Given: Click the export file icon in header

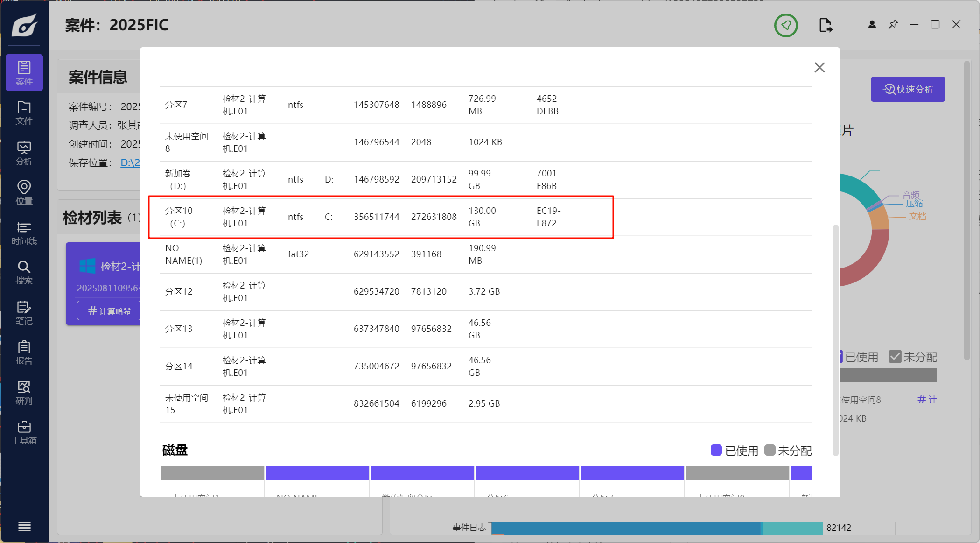Looking at the screenshot, I should [x=825, y=25].
